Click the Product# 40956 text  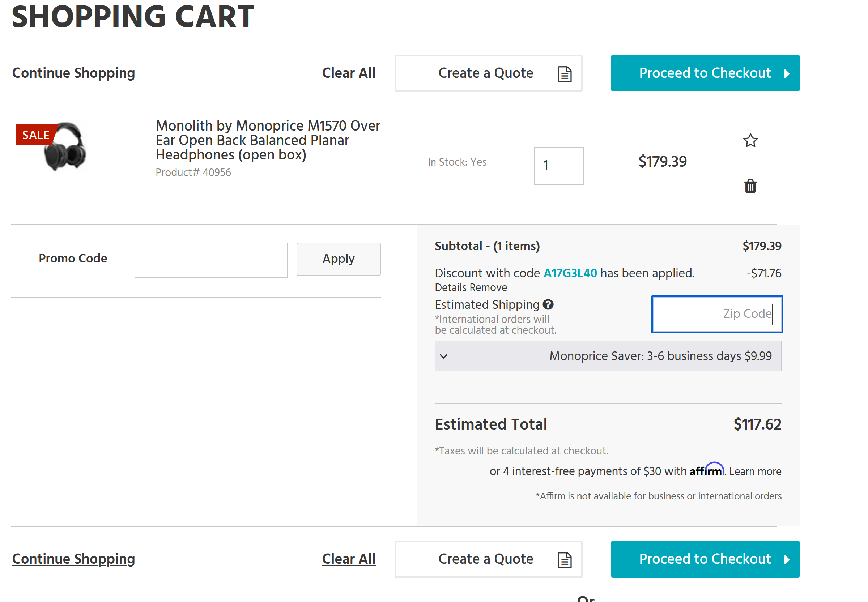point(193,172)
